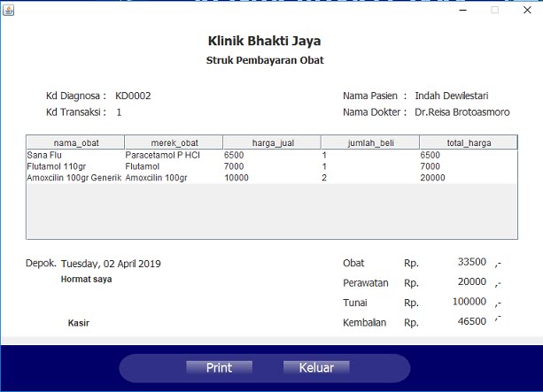The image size is (543, 392).
Task: Select the Amoxcilin 100gr Generik cell
Action: pyautogui.click(x=75, y=178)
